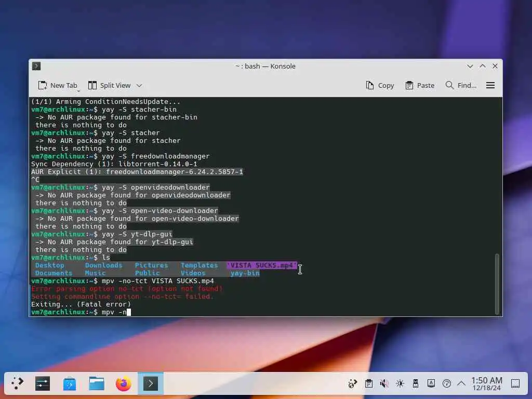Open the KDE application launcher
Image resolution: width=532 pixels, height=399 pixels.
(x=17, y=383)
